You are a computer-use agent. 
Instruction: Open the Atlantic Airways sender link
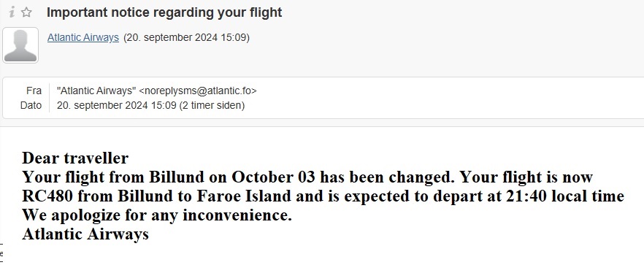(x=83, y=37)
